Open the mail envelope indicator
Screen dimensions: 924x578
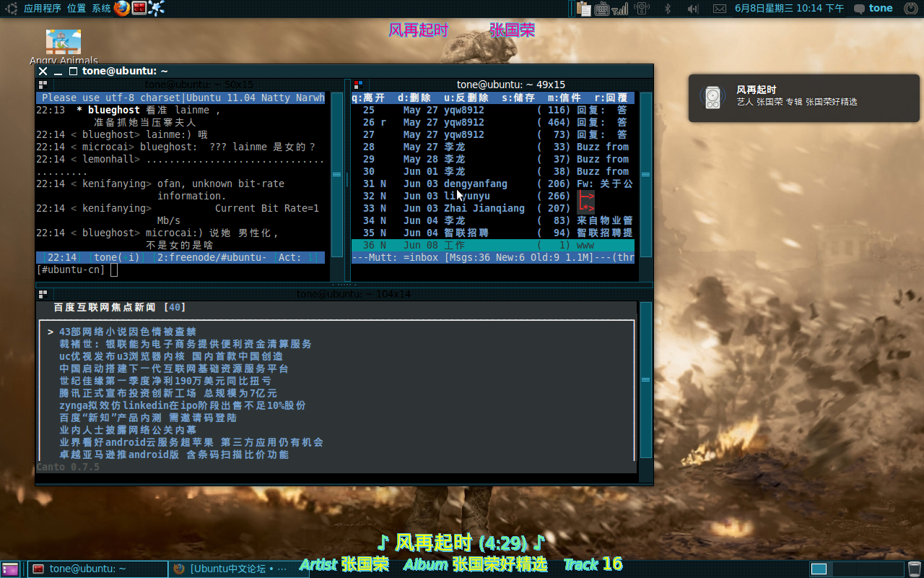[x=719, y=9]
